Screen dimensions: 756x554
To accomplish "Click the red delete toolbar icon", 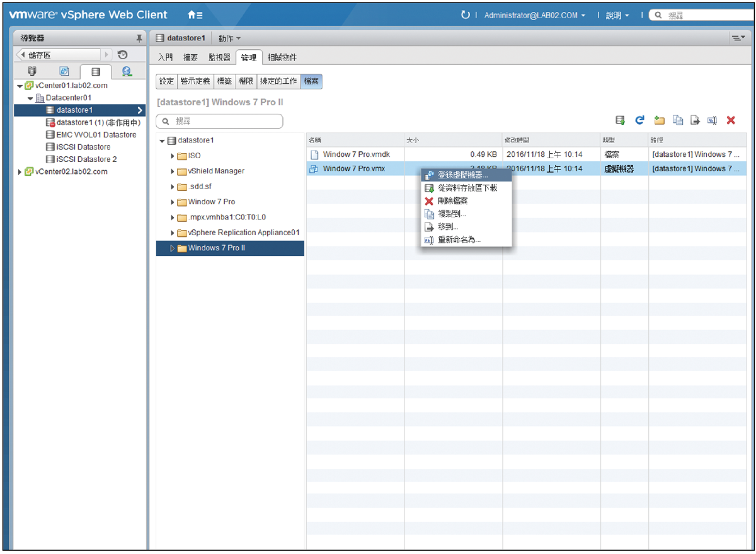I will 731,120.
